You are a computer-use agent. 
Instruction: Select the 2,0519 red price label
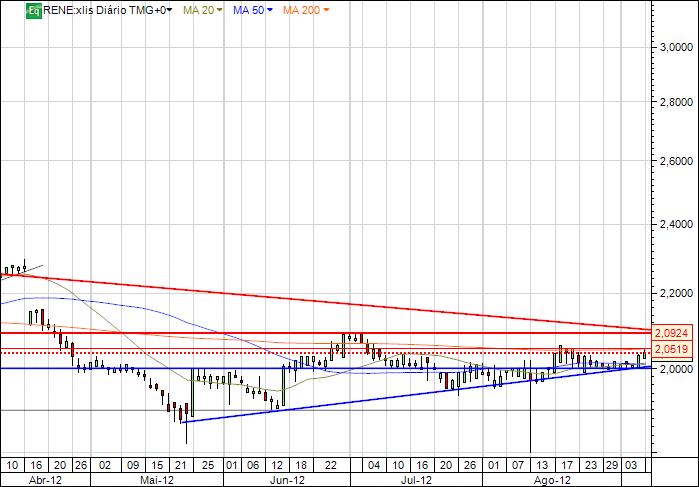[672, 349]
